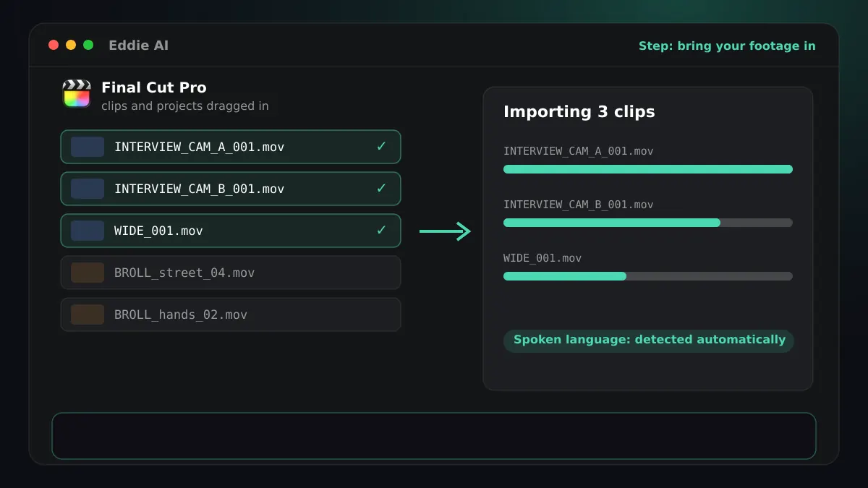Viewport: 868px width, 488px height.
Task: Click the 'Step: bring your footage in' label
Action: pos(727,46)
